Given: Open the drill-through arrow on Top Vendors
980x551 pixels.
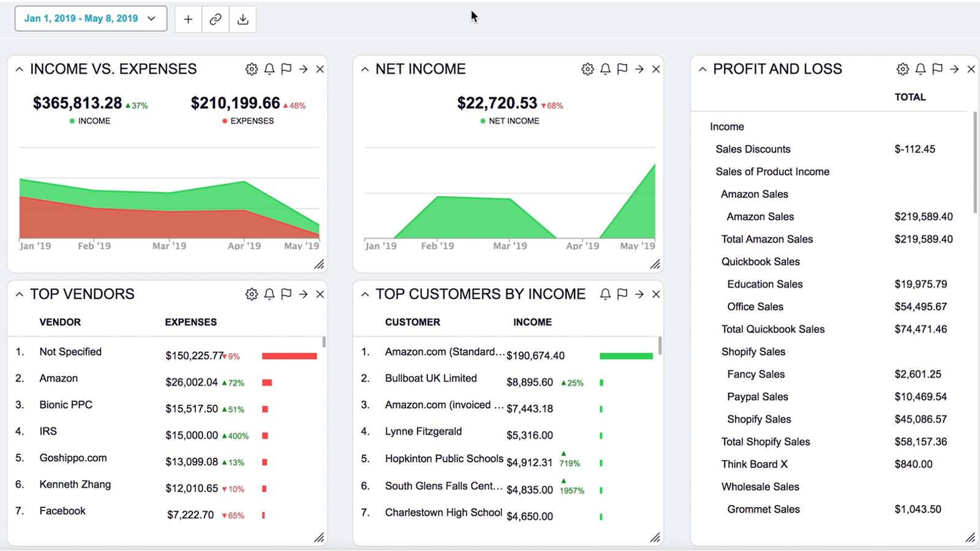Looking at the screenshot, I should pyautogui.click(x=303, y=294).
